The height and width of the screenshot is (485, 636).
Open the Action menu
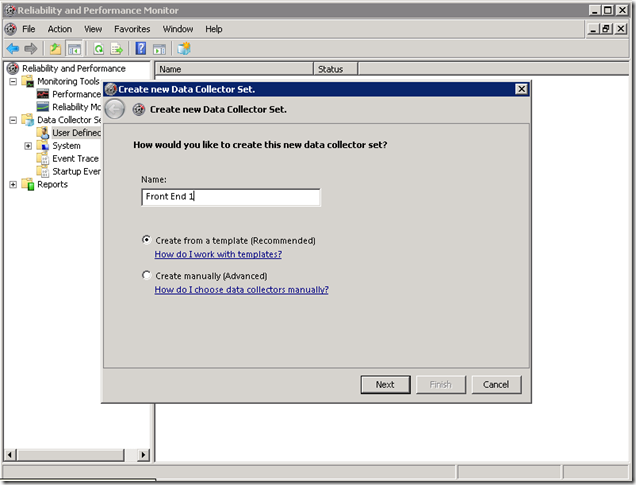click(x=60, y=29)
